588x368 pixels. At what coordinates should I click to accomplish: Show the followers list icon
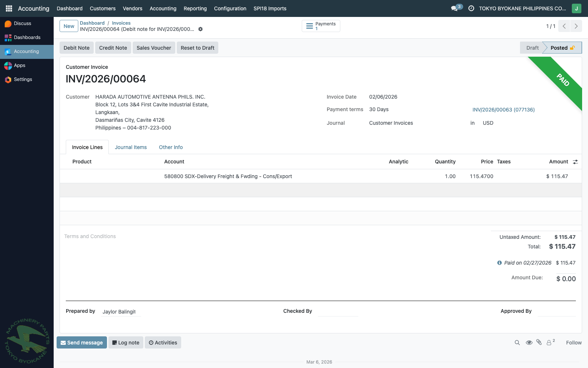click(551, 342)
